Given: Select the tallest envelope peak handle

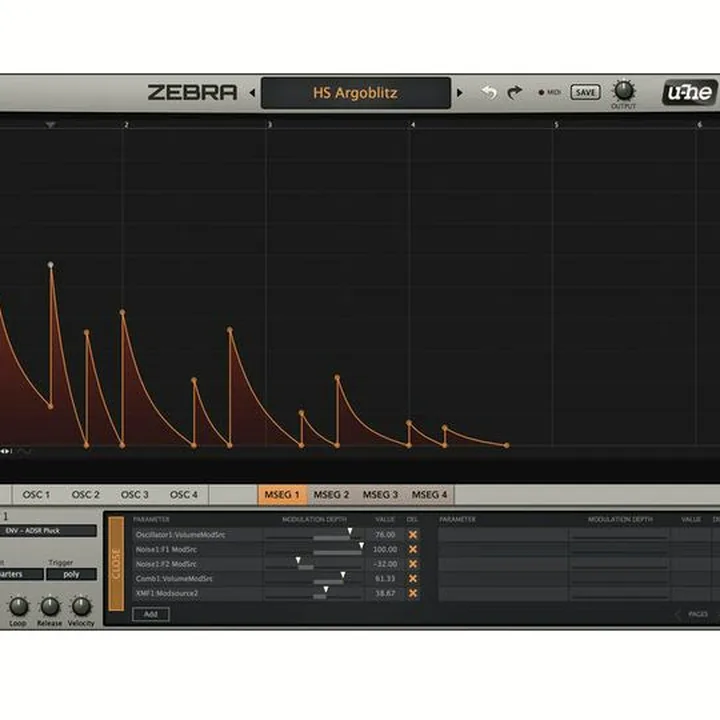Looking at the screenshot, I should (51, 265).
